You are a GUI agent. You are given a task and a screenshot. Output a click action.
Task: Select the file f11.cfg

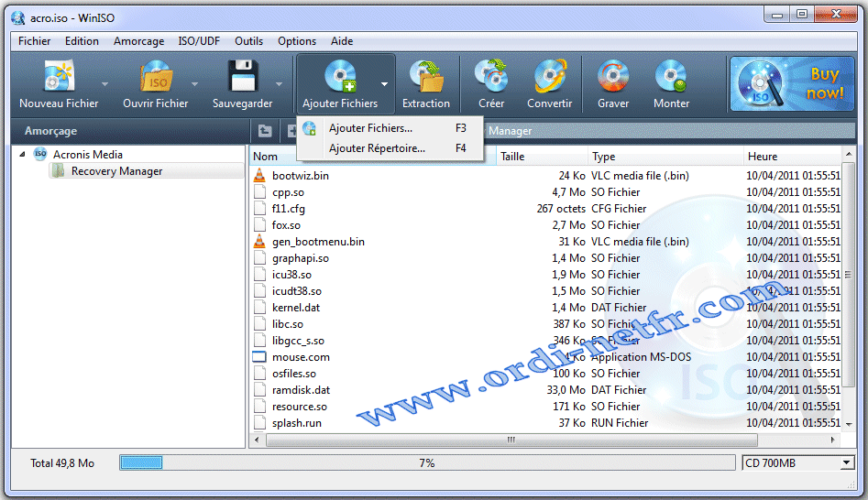point(289,209)
